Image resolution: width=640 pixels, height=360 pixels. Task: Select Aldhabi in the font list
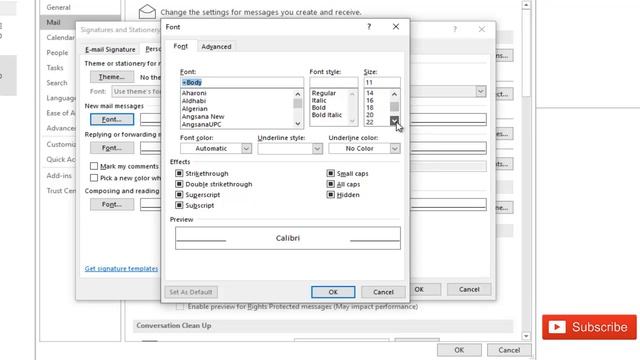point(194,101)
